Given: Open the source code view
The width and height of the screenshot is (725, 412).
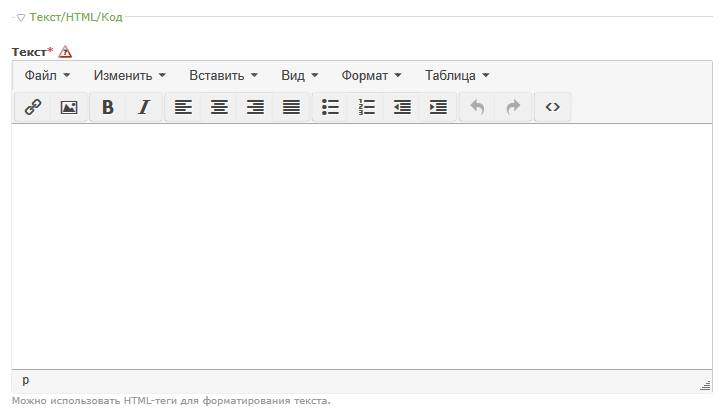Looking at the screenshot, I should pyautogui.click(x=552, y=107).
